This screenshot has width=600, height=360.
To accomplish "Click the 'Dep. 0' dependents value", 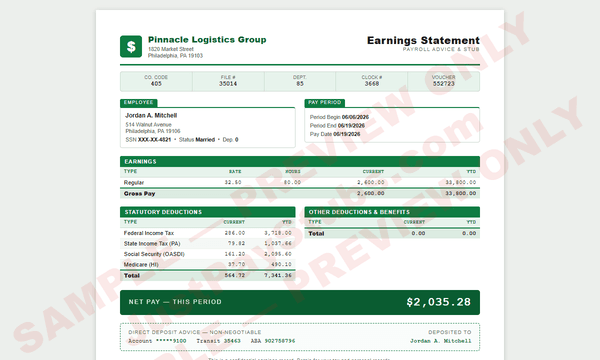I will pos(230,140).
